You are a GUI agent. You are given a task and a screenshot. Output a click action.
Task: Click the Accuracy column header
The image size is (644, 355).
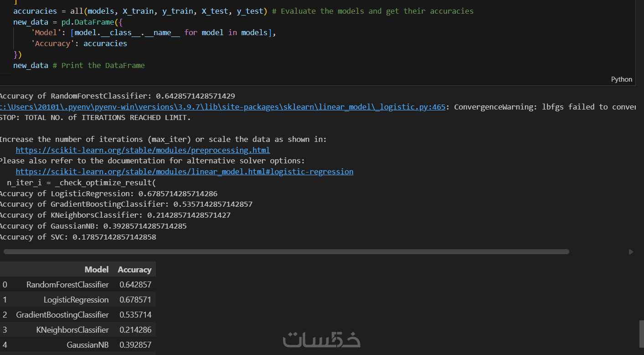134,270
